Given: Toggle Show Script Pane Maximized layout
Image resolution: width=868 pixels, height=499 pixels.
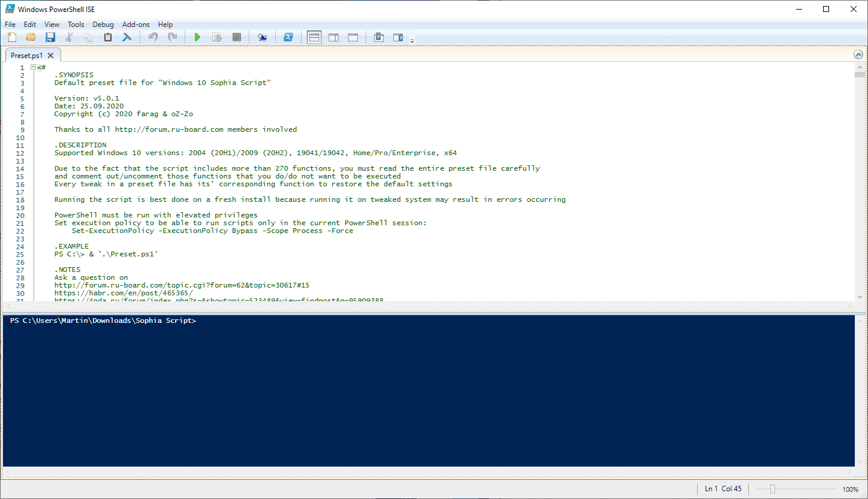Looking at the screenshot, I should tap(353, 38).
